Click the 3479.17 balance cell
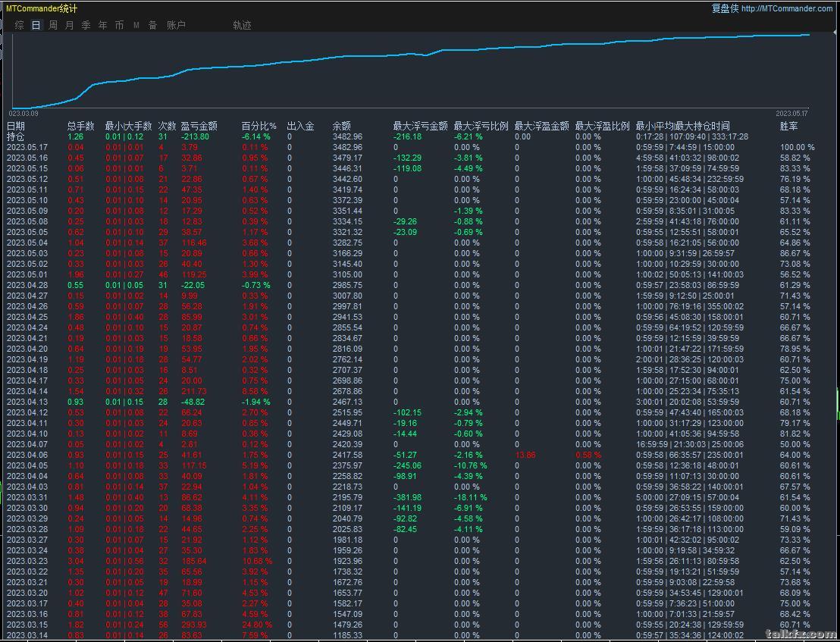This screenshot has height=642, width=840. click(x=347, y=158)
